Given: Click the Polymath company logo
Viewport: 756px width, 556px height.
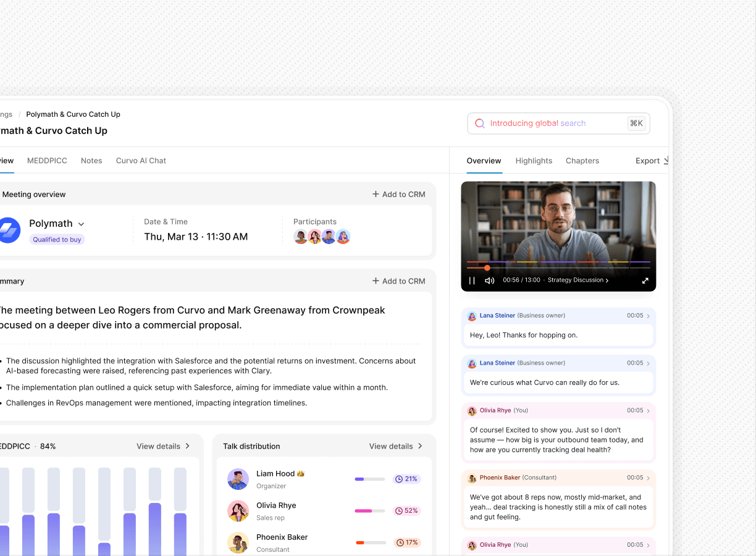Looking at the screenshot, I should [x=8, y=230].
